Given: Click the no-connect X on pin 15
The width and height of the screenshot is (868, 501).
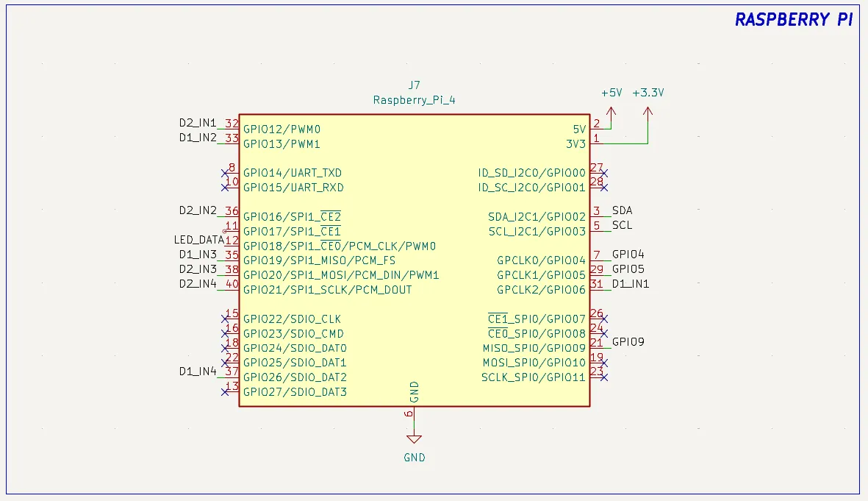Looking at the screenshot, I should [225, 319].
